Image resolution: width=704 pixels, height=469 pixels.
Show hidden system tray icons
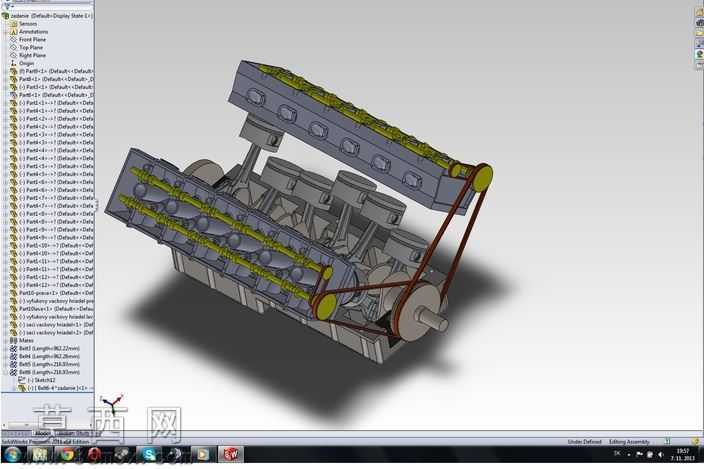pyautogui.click(x=629, y=455)
